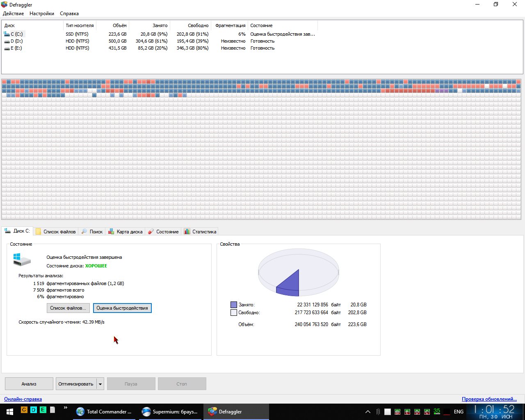Sort by the Объём column header

[112, 25]
